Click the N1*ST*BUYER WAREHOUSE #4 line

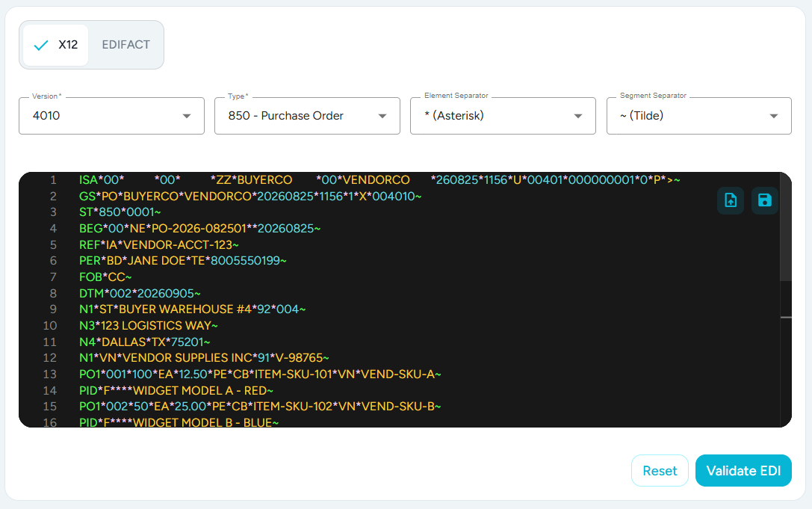193,309
